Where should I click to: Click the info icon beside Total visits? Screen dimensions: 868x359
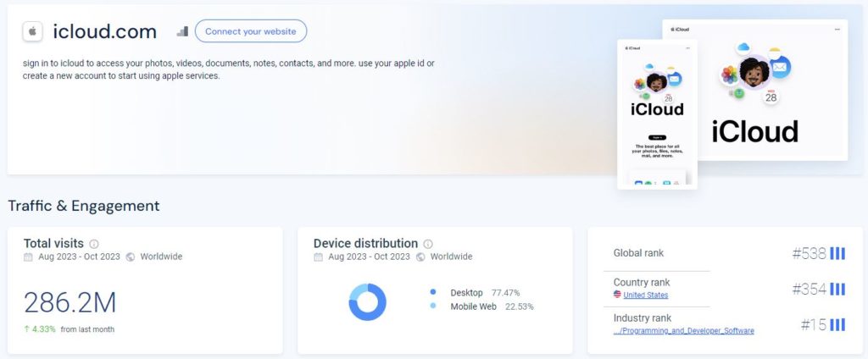point(94,244)
